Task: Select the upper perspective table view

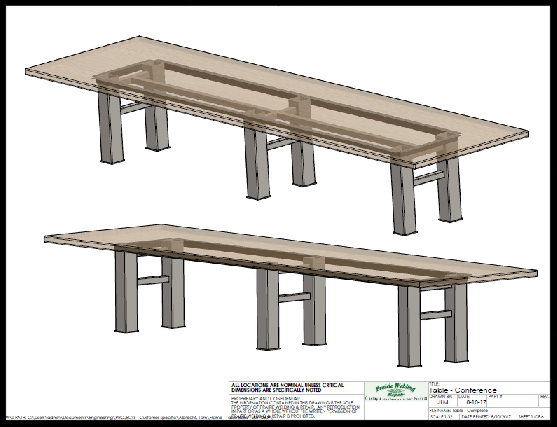Action: 277,135
